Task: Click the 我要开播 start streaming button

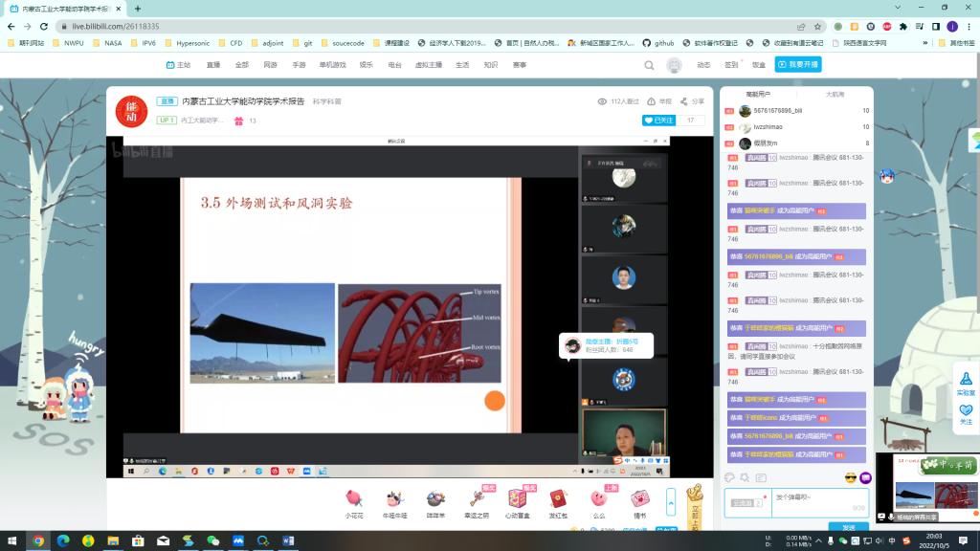Action: (798, 65)
